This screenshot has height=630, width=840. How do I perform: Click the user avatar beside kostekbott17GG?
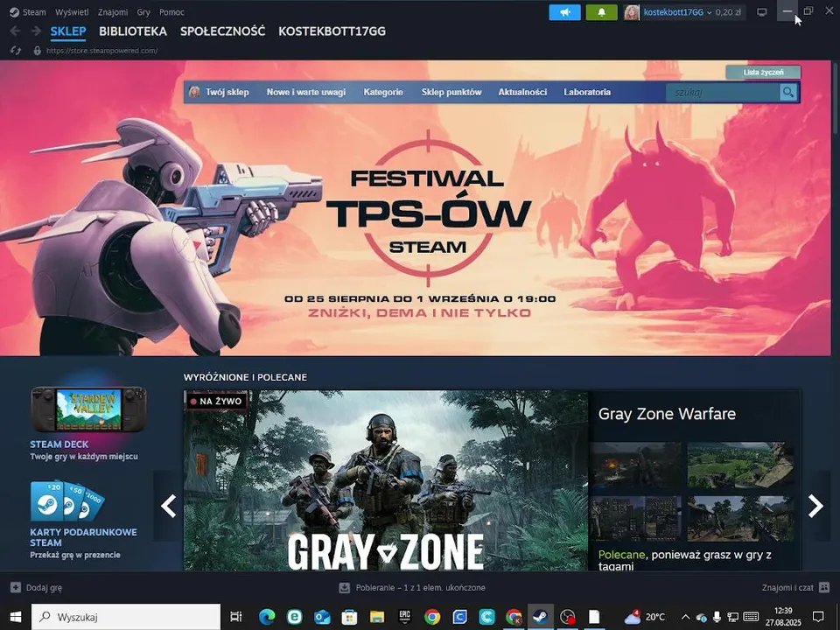[x=632, y=11]
